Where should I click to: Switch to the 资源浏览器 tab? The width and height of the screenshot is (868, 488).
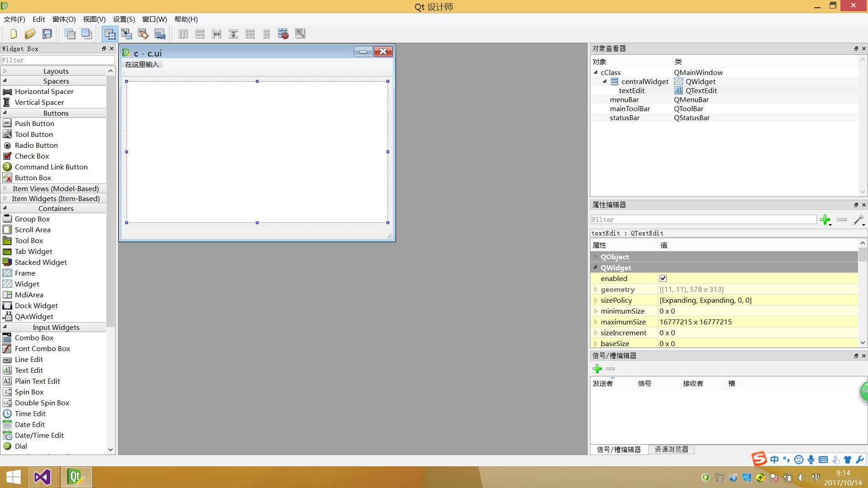[x=671, y=449]
